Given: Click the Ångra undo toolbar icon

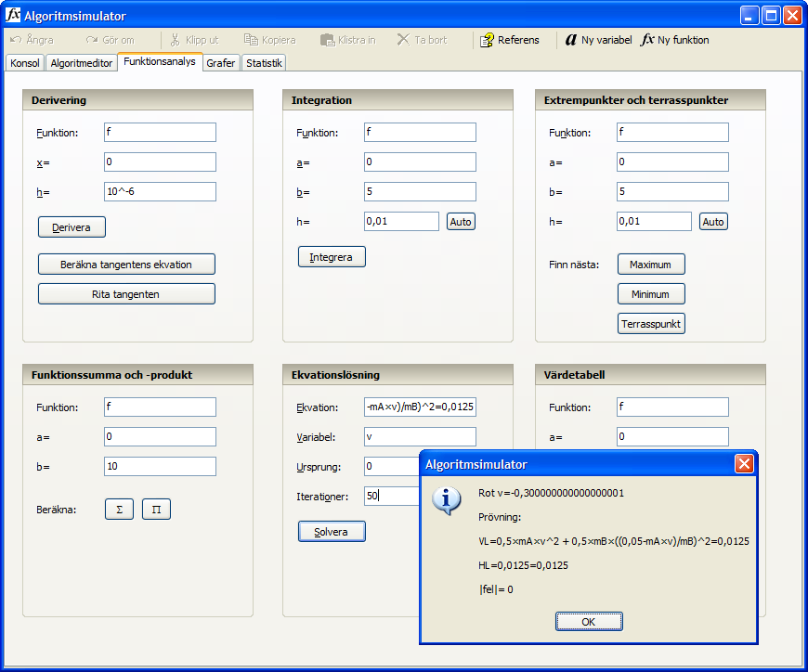Looking at the screenshot, I should click(x=16, y=40).
